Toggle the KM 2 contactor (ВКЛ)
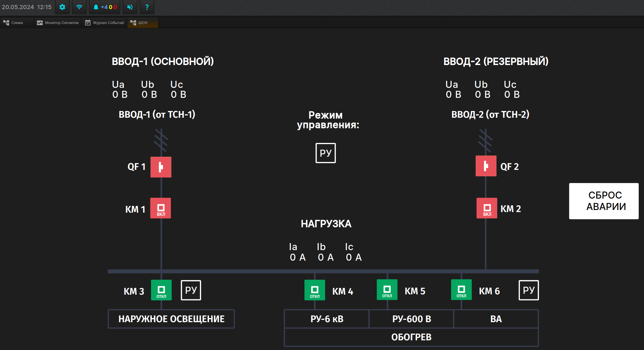The width and height of the screenshot is (644, 350). click(487, 208)
